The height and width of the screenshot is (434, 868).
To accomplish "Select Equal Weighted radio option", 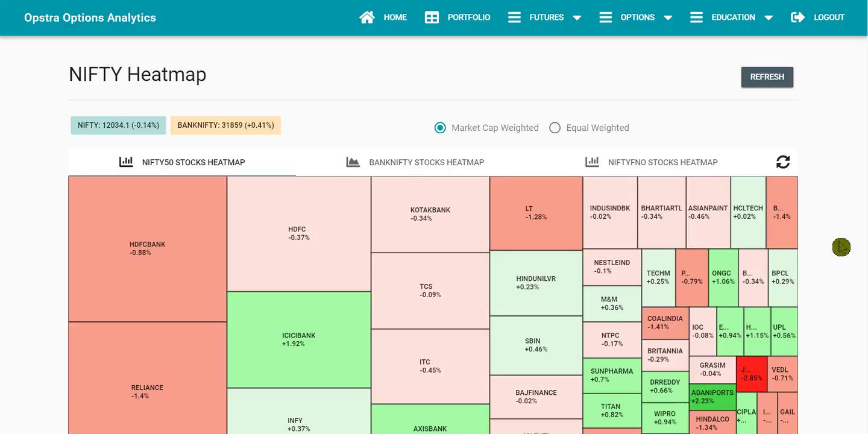I will (x=555, y=128).
